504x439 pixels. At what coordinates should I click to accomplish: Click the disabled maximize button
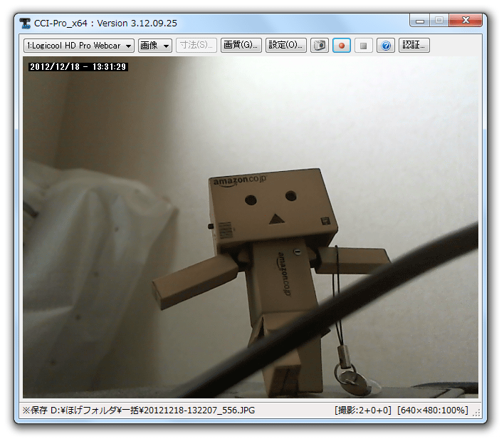pyautogui.click(x=439, y=20)
